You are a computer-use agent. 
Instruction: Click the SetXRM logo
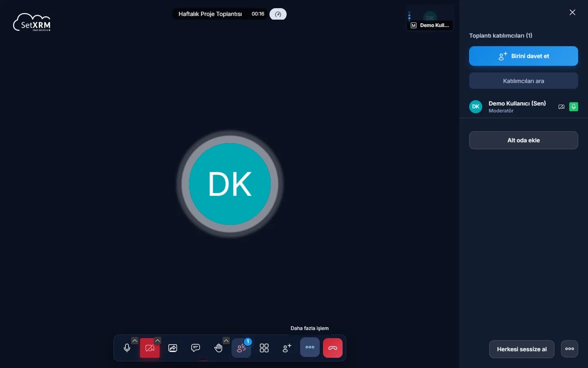point(32,22)
